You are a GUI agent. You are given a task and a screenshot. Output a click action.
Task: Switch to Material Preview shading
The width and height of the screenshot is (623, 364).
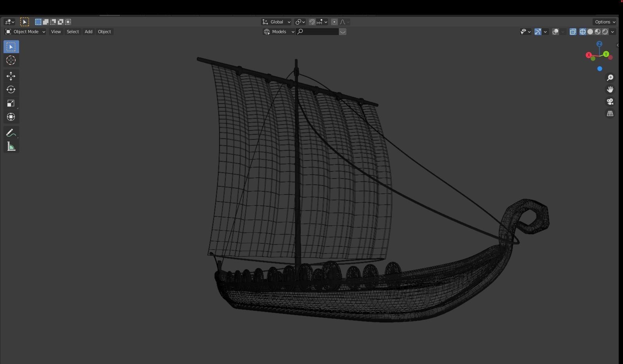(x=598, y=32)
